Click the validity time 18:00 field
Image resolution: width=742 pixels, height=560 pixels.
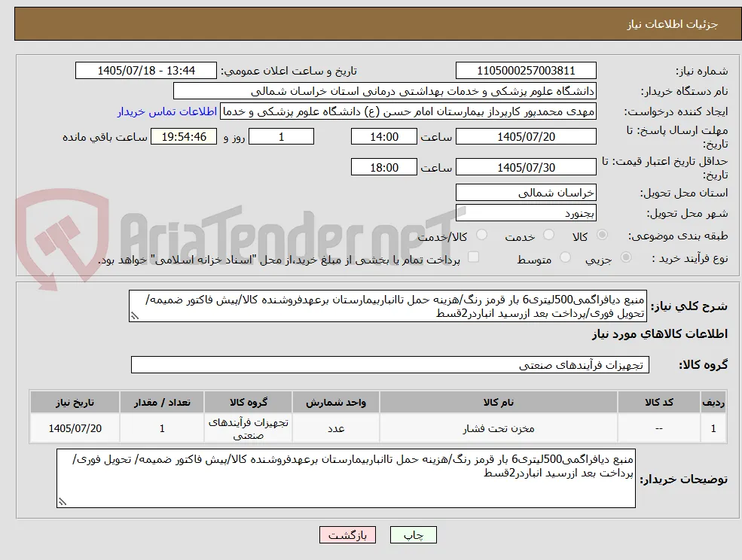[383, 167]
